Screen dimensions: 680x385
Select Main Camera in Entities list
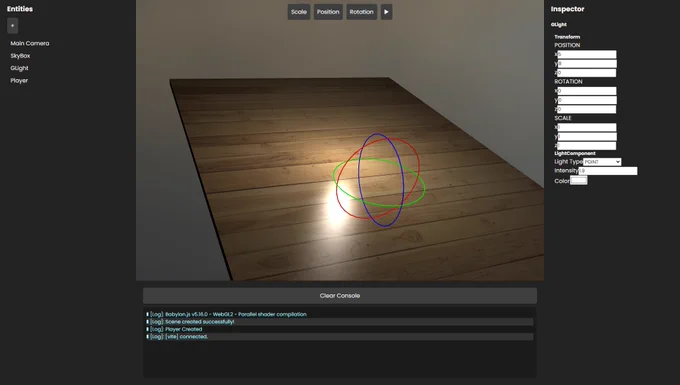click(29, 43)
